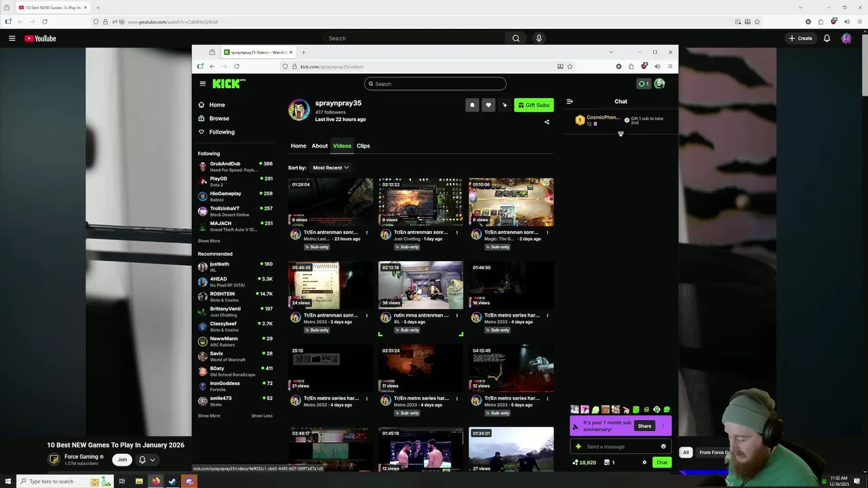Open options for first Metro video
Viewport: 868px width, 488px height.
(x=367, y=232)
